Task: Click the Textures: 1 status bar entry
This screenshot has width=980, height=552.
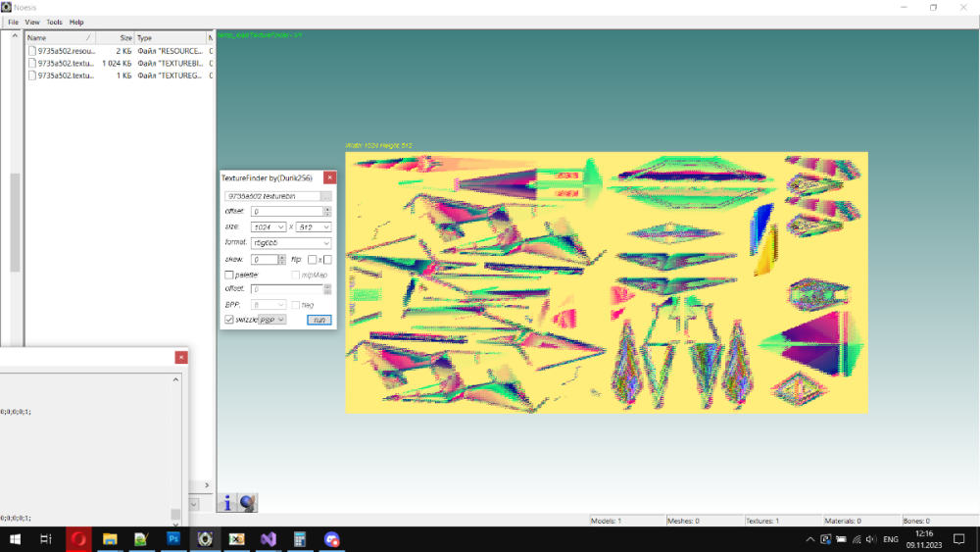Action: pos(783,520)
